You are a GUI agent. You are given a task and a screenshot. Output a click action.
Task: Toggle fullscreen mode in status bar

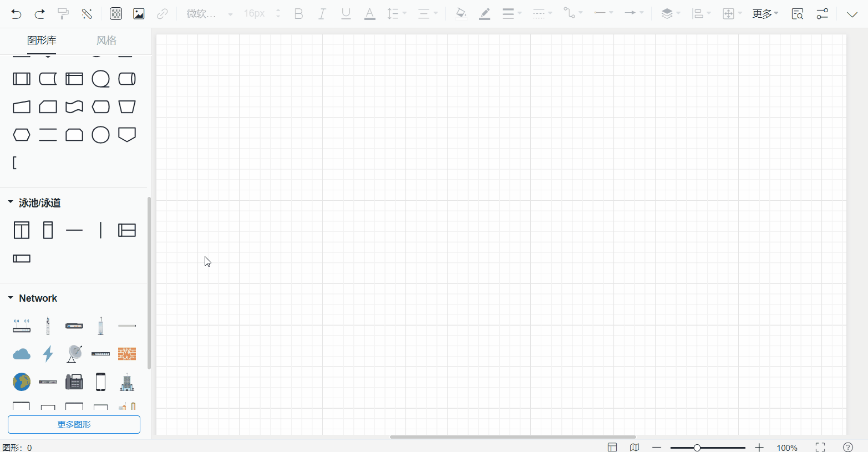tap(820, 447)
